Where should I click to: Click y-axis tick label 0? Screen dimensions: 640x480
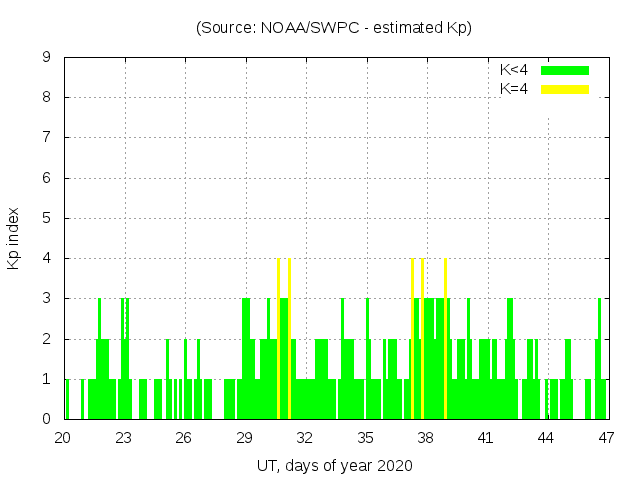[47, 419]
